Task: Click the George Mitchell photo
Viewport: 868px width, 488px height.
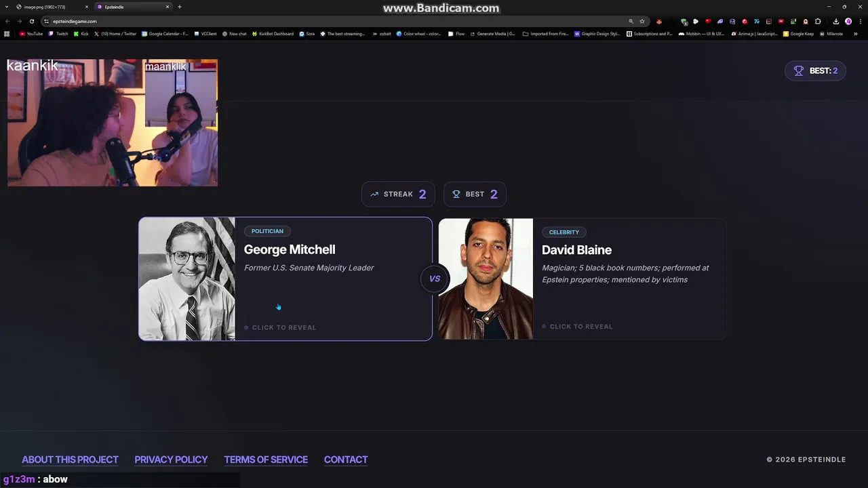Action: coord(187,279)
